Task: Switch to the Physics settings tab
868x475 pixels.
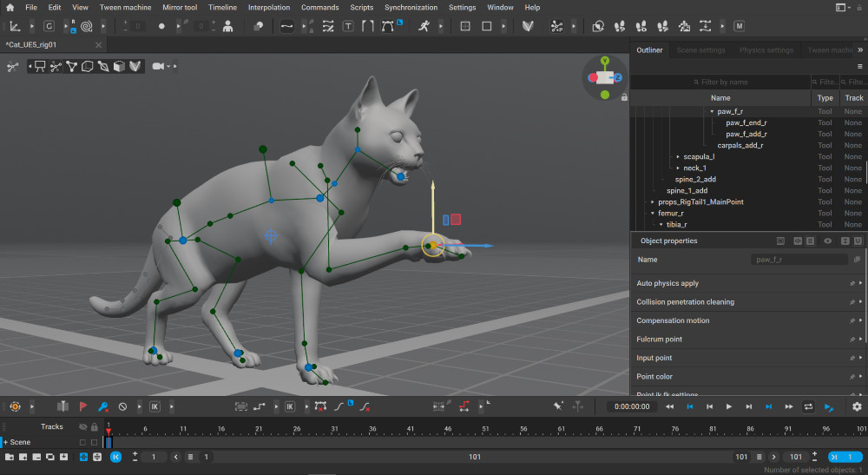Action: click(766, 49)
